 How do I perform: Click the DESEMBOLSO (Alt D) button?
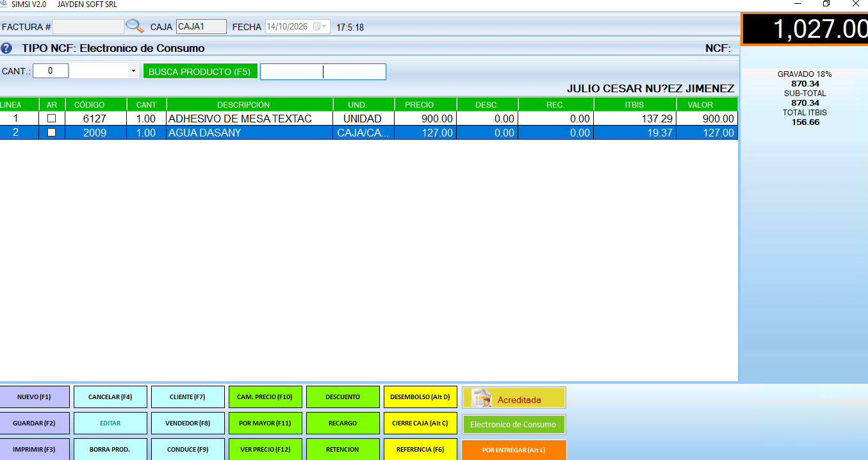click(x=420, y=397)
